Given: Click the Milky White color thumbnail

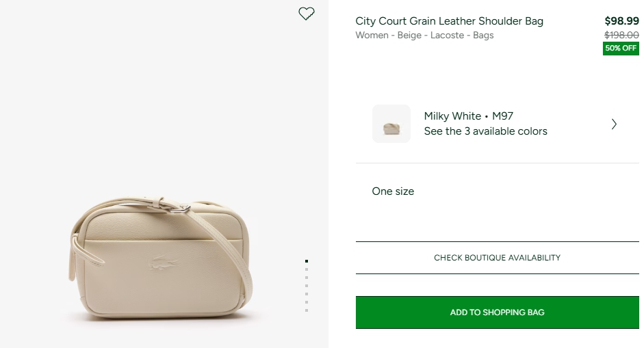Looking at the screenshot, I should 391,124.
